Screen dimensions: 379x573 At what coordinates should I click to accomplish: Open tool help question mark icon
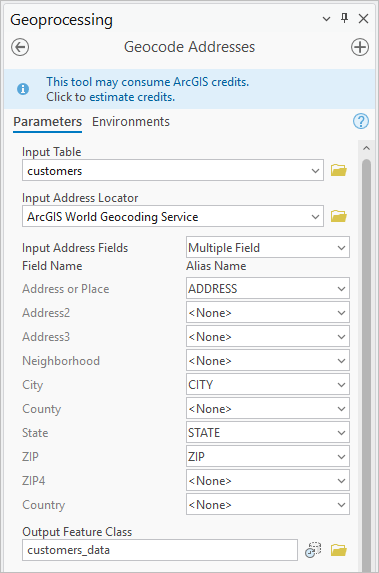click(x=361, y=121)
